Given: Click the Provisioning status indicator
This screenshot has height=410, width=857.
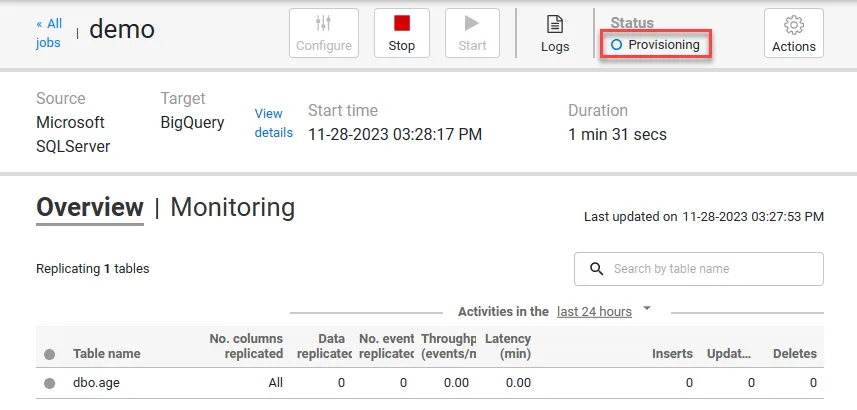Looking at the screenshot, I should 655,44.
